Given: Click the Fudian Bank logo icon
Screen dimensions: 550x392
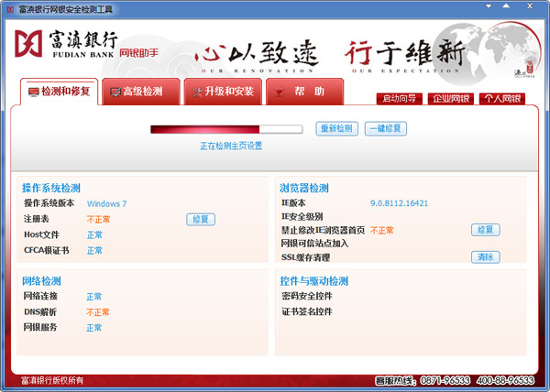Looking at the screenshot, I should pyautogui.click(x=31, y=45).
